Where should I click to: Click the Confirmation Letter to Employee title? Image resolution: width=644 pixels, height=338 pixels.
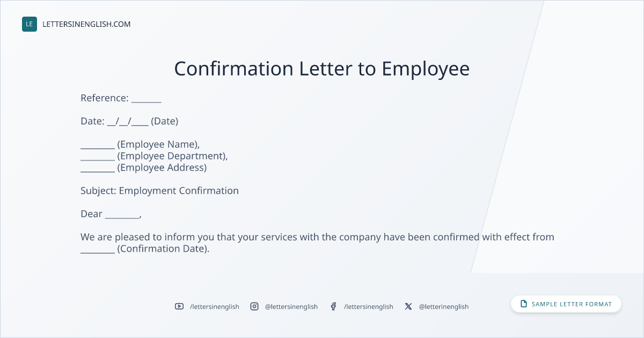coord(322,69)
